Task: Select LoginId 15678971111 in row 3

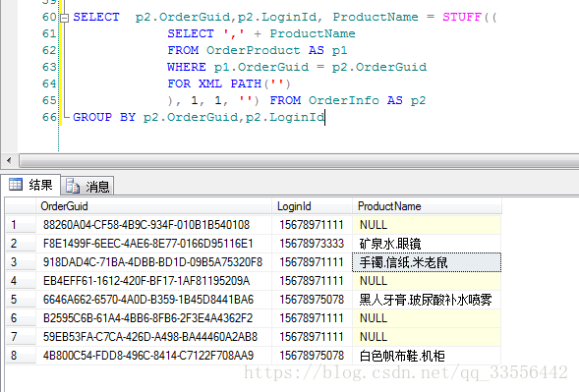Action: point(312,262)
